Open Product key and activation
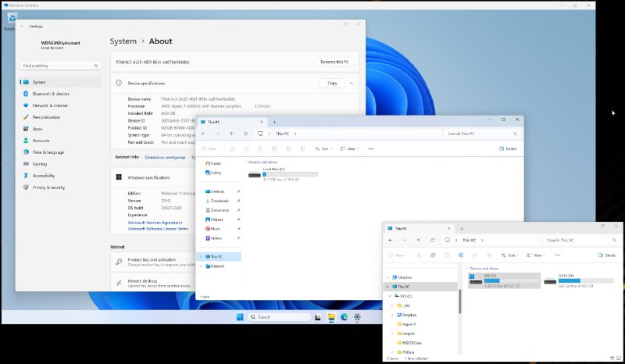Screen dimensions: 625x364 click(x=153, y=262)
